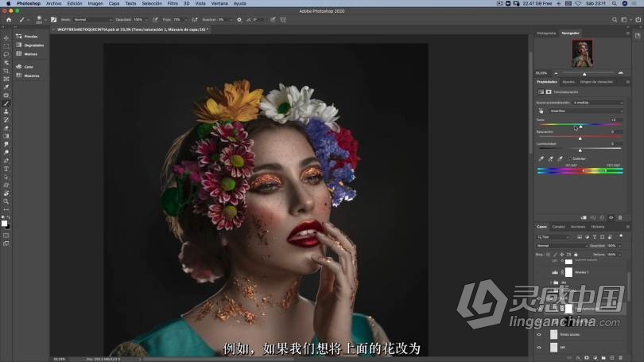Open macOS Spotlight search
Viewport: 644px width, 362px height.
pyautogui.click(x=615, y=3)
